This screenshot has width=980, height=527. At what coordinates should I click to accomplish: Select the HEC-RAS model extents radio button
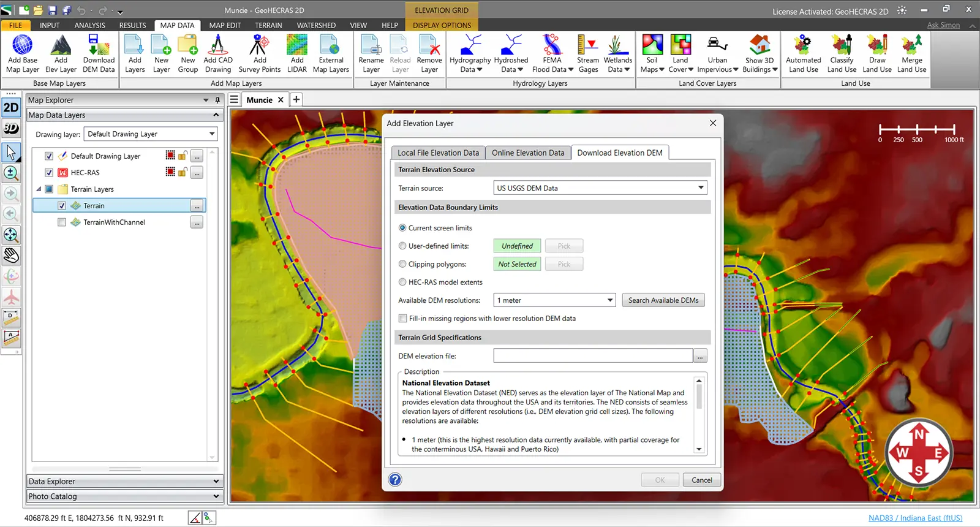pyautogui.click(x=402, y=282)
